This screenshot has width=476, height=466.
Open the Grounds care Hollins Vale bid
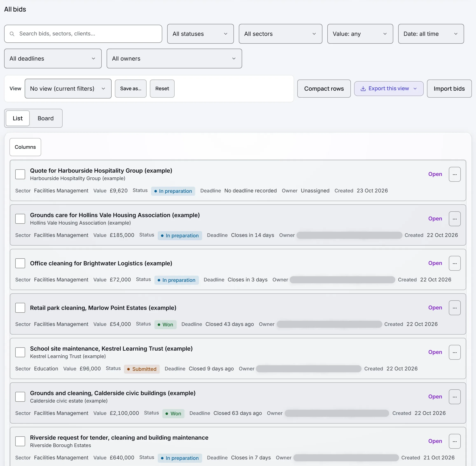tap(435, 219)
